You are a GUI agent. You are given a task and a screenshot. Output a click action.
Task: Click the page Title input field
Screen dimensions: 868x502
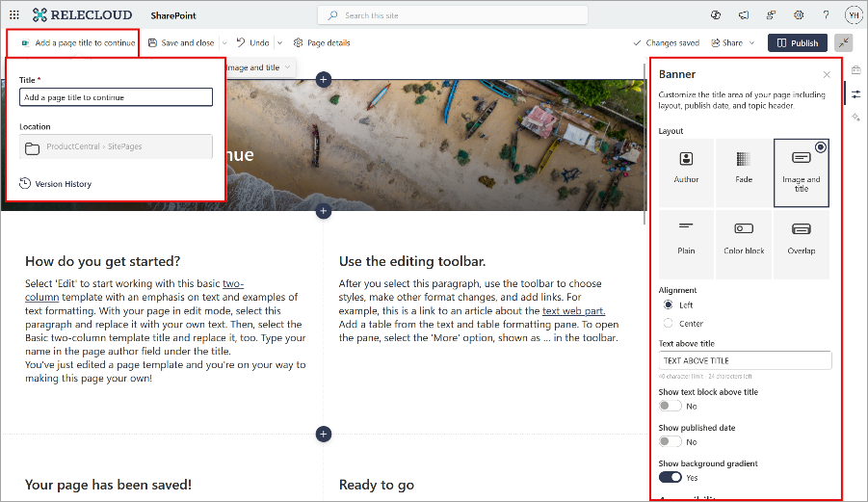(116, 97)
